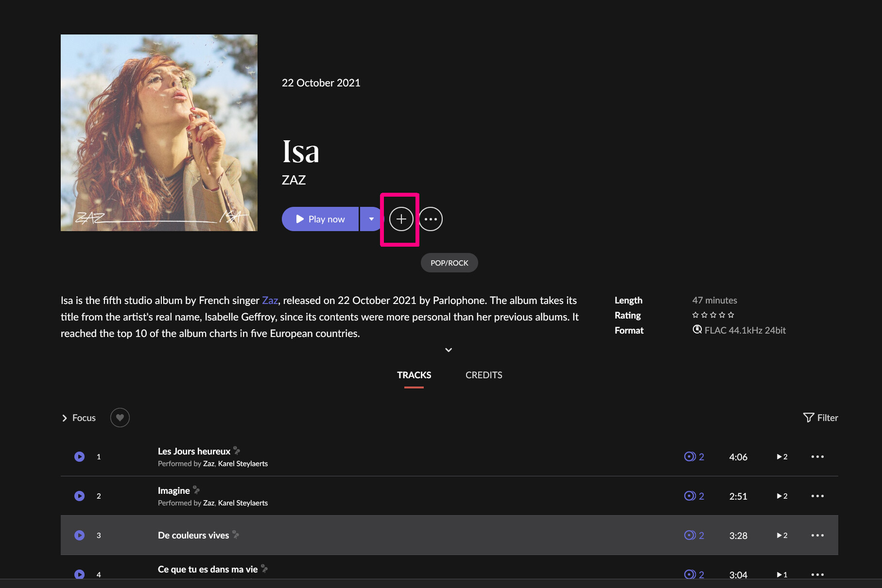This screenshot has height=588, width=882.
Task: Select the track title Les Jours heureux
Action: tap(194, 452)
